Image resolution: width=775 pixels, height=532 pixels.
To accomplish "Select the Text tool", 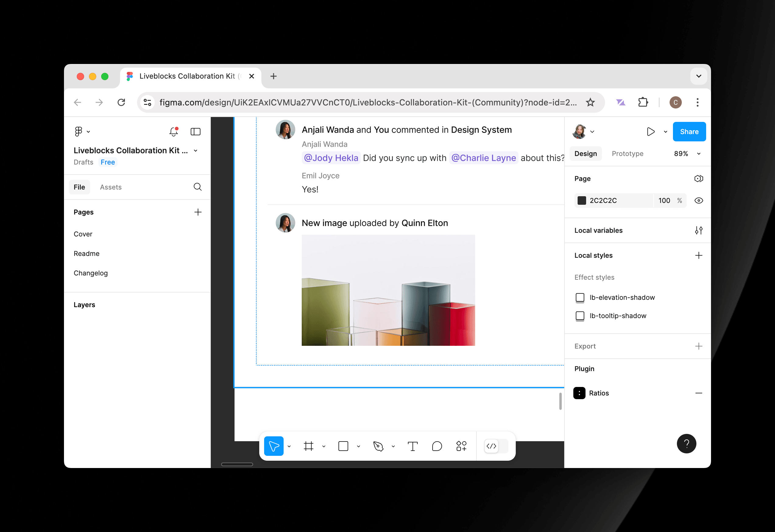I will pyautogui.click(x=412, y=446).
